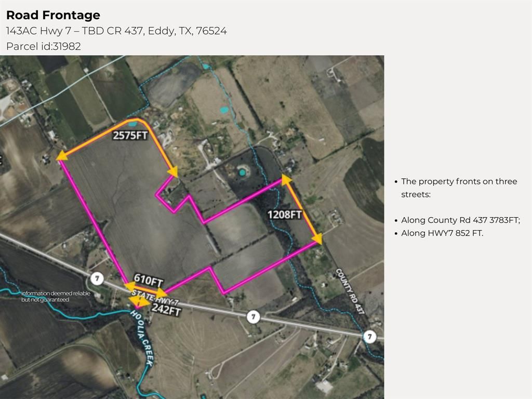This screenshot has height=399, width=532.
Task: Click the middle Highway 7 route shield
Action: [253, 317]
